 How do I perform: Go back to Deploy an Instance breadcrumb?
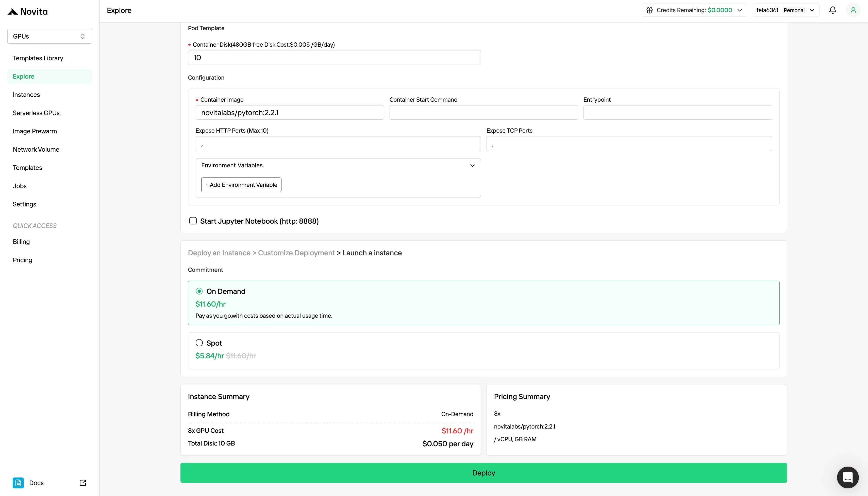219,253
